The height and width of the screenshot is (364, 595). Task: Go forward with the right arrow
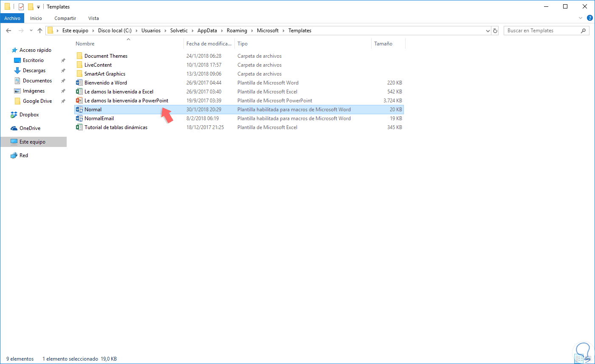21,31
